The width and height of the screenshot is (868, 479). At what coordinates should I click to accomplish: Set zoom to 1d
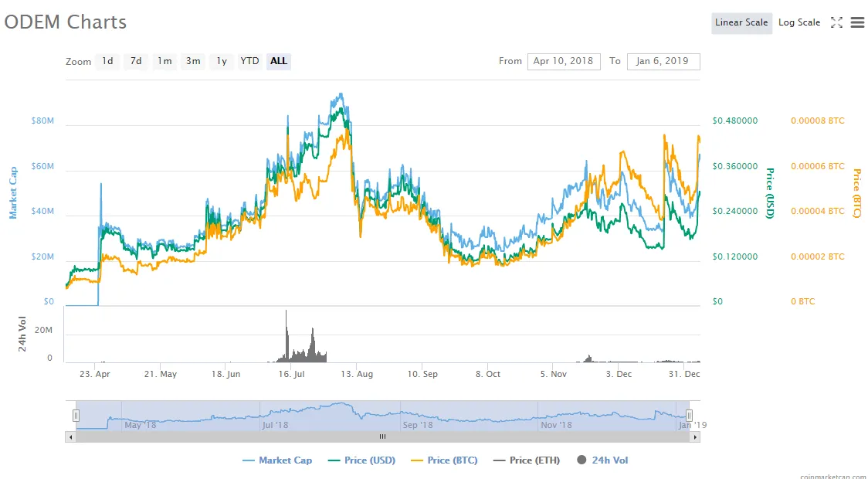click(x=107, y=61)
